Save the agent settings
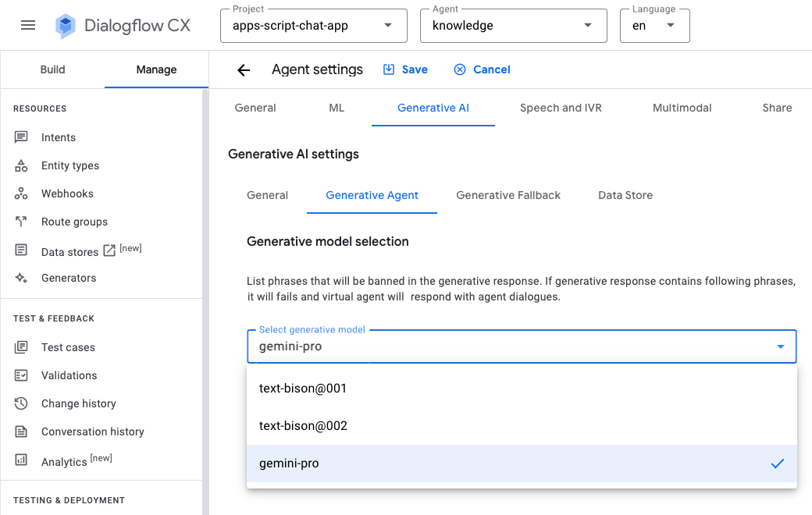This screenshot has height=515, width=812. click(405, 69)
